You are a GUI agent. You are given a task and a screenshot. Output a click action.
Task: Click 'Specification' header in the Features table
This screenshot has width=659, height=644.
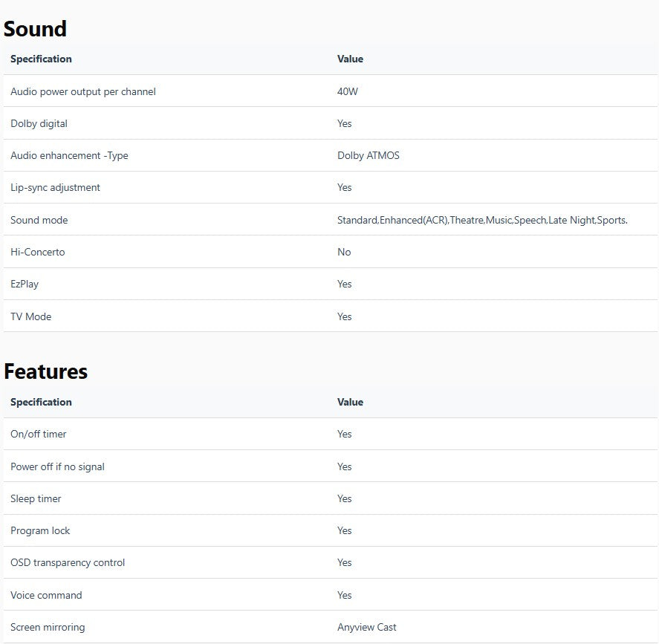[x=41, y=403]
